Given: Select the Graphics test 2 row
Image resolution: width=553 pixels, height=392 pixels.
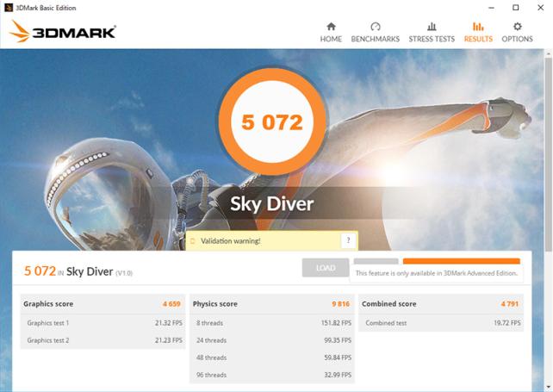Looking at the screenshot, I should [x=103, y=340].
